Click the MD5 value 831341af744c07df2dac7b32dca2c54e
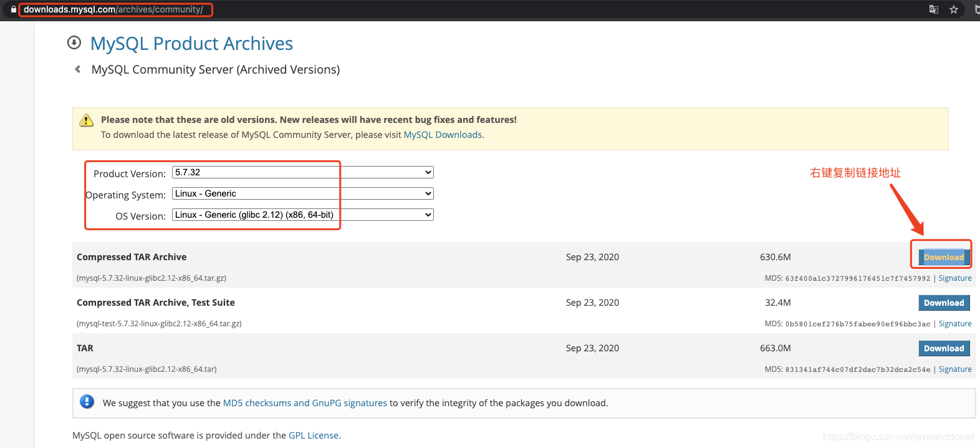980x448 pixels. (858, 370)
